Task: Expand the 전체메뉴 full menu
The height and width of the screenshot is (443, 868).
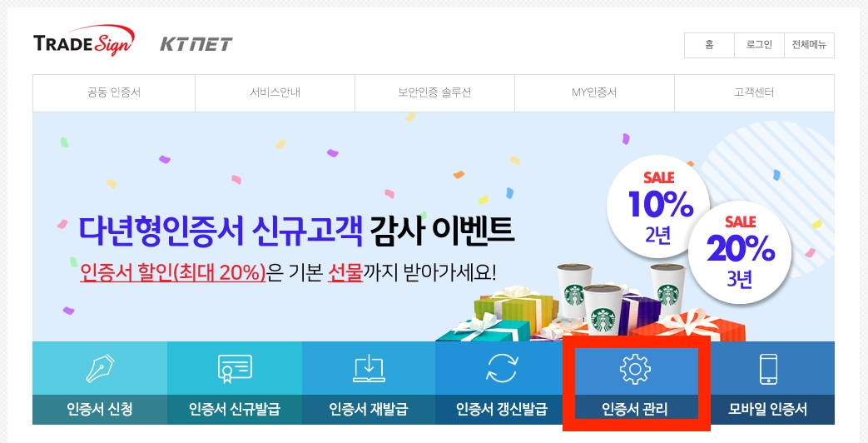Action: (809, 46)
